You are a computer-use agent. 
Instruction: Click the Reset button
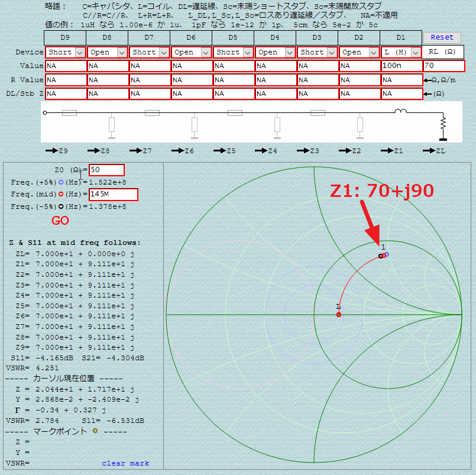[442, 37]
